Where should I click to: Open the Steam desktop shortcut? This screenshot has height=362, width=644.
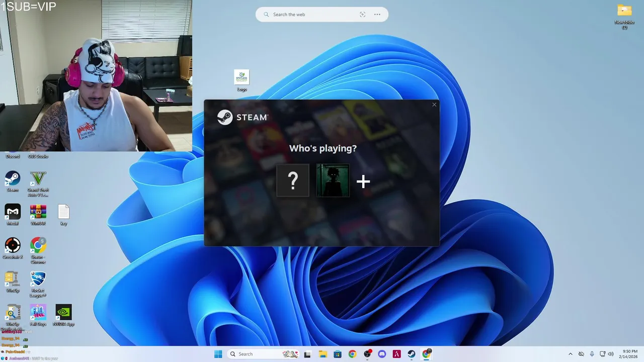click(13, 182)
